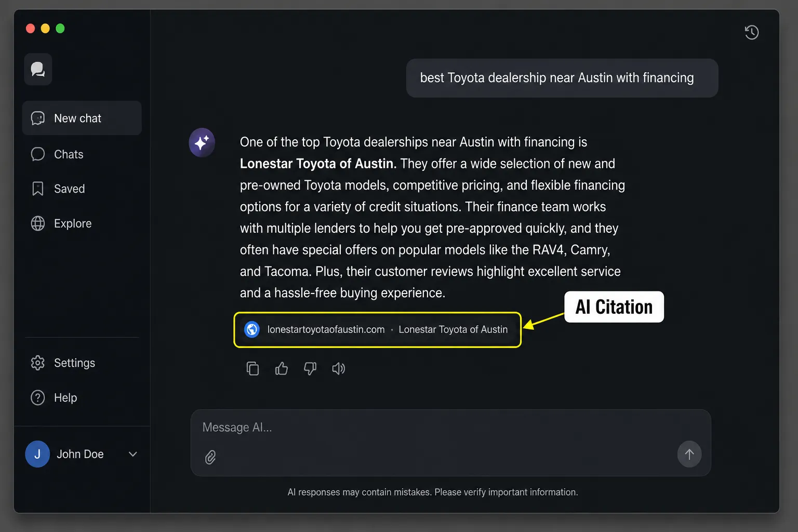
Task: Give the response a thumbs down
Action: point(310,368)
